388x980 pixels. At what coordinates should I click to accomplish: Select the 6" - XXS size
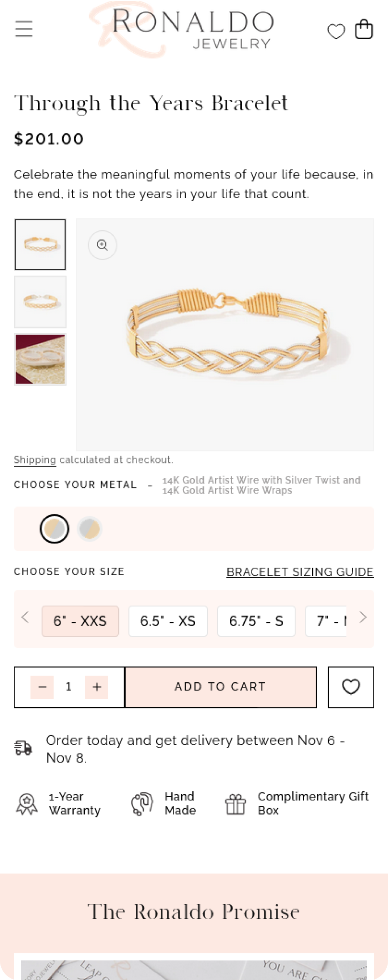[80, 621]
